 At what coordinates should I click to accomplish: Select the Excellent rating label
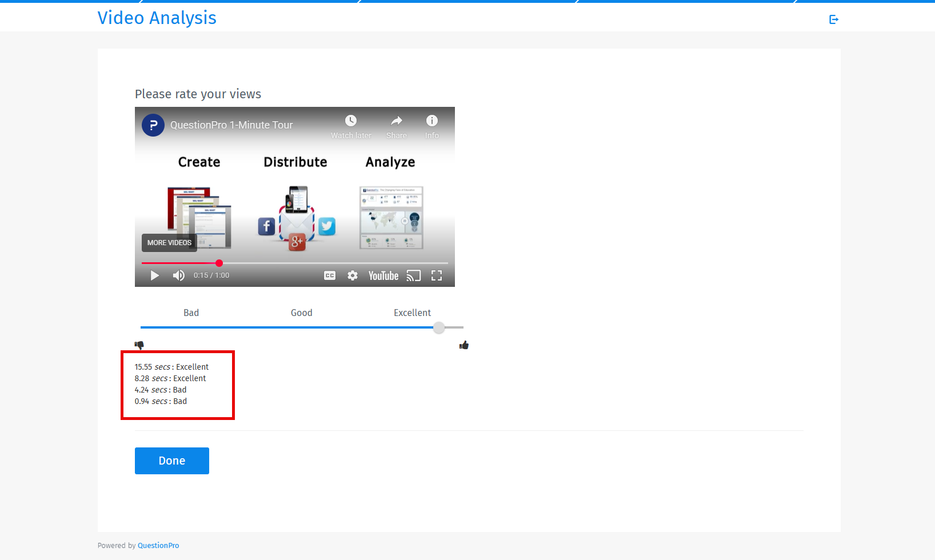[412, 313]
